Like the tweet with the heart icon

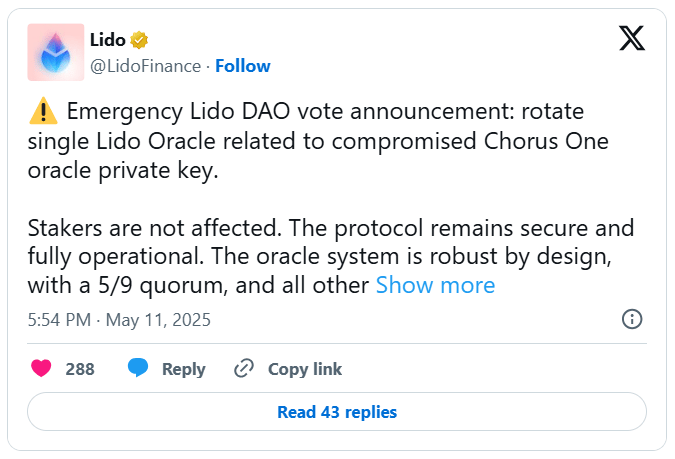(41, 369)
